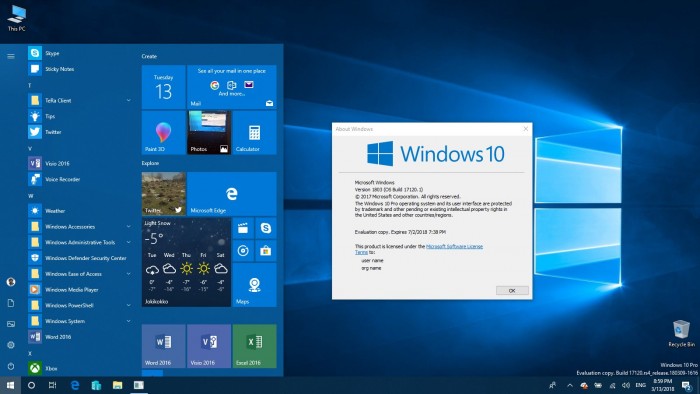This screenshot has height=394, width=700.
Task: Open the Microsoft Store small tile
Action: [x=266, y=251]
